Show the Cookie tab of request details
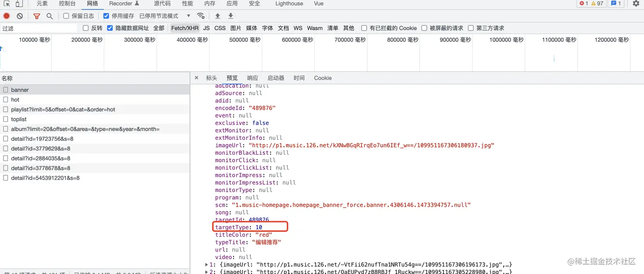The width and height of the screenshot is (644, 274). 323,78
